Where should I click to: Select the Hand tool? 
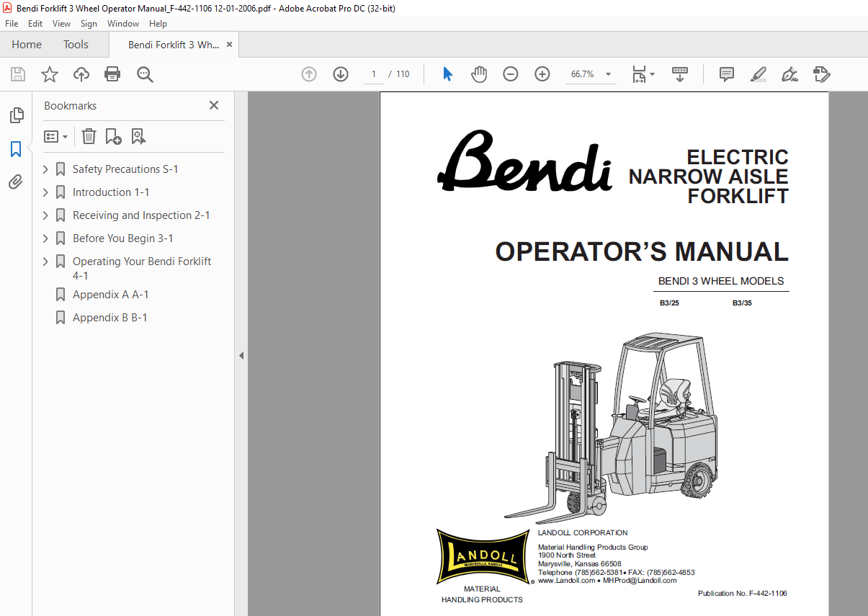tap(479, 74)
